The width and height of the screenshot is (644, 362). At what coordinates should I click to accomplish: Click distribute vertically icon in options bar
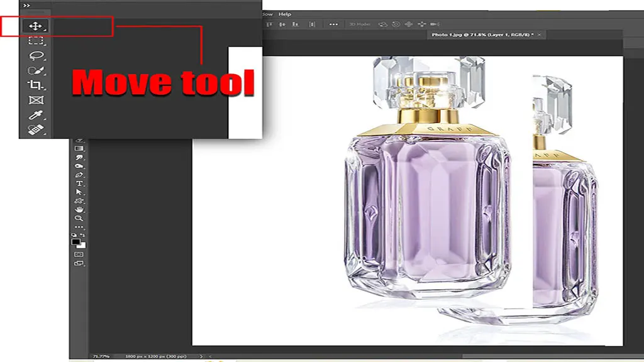pos(312,25)
